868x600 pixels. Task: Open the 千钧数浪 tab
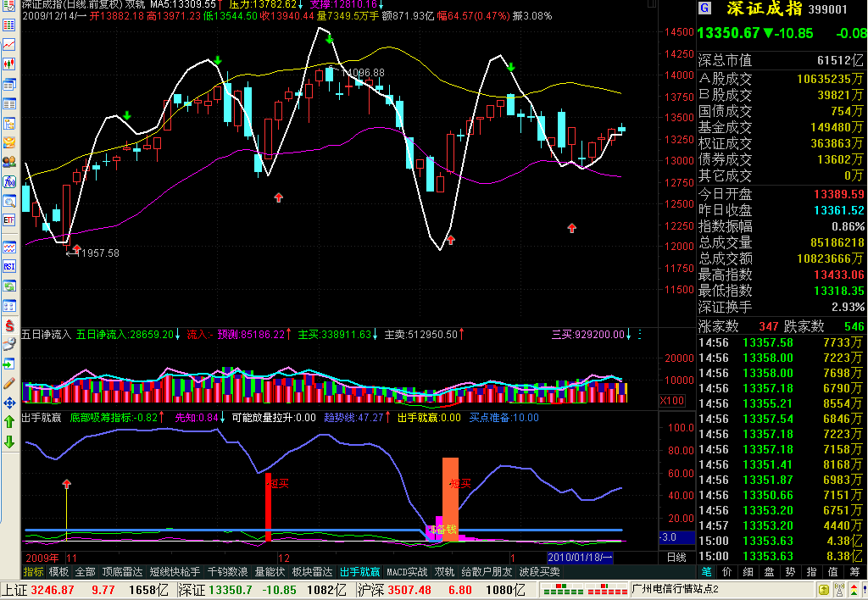(227, 572)
